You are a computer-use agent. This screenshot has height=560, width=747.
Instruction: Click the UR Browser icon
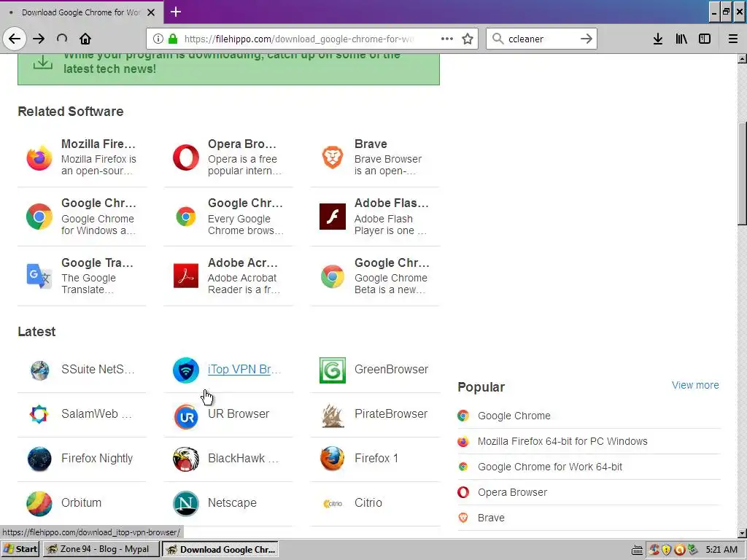pyautogui.click(x=186, y=416)
